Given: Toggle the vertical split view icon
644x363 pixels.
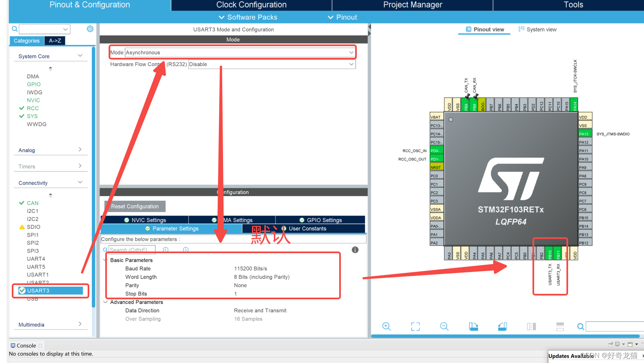Looking at the screenshot, I should [x=531, y=326].
